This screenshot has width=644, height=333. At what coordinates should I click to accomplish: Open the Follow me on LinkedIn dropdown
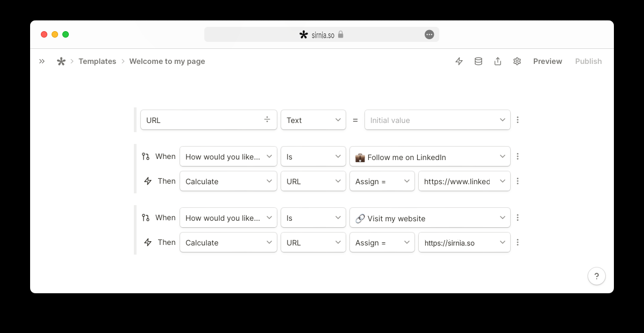pyautogui.click(x=430, y=156)
